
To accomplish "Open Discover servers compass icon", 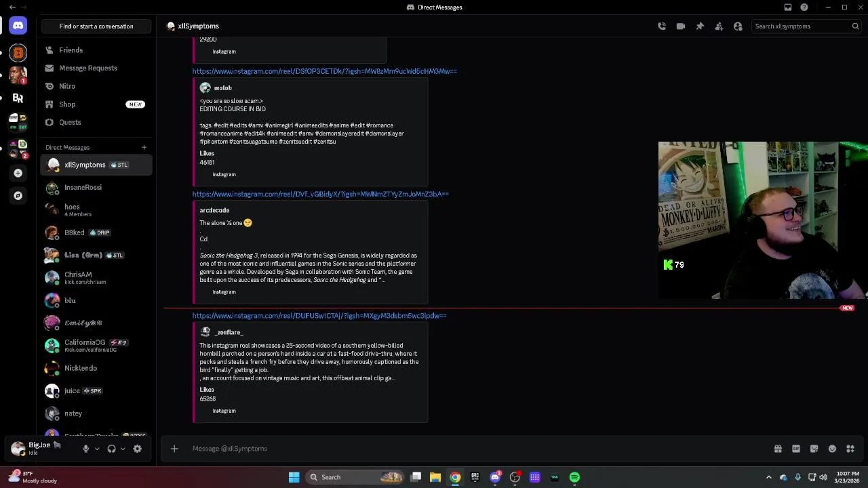I will click(x=18, y=196).
